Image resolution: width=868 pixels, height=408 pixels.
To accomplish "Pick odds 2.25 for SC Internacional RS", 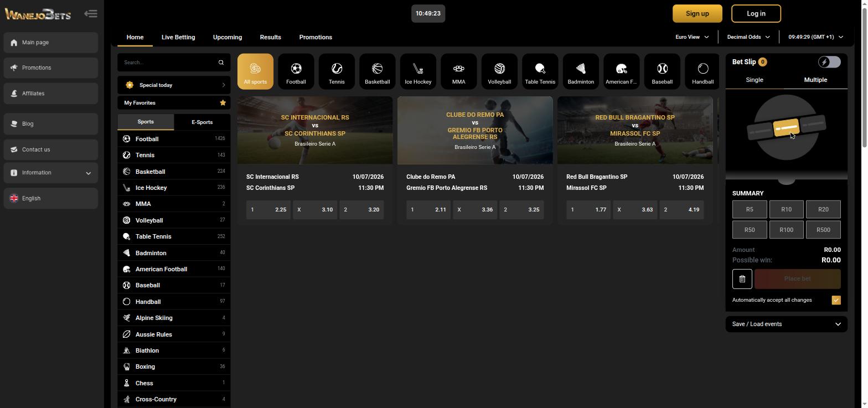I will point(268,210).
